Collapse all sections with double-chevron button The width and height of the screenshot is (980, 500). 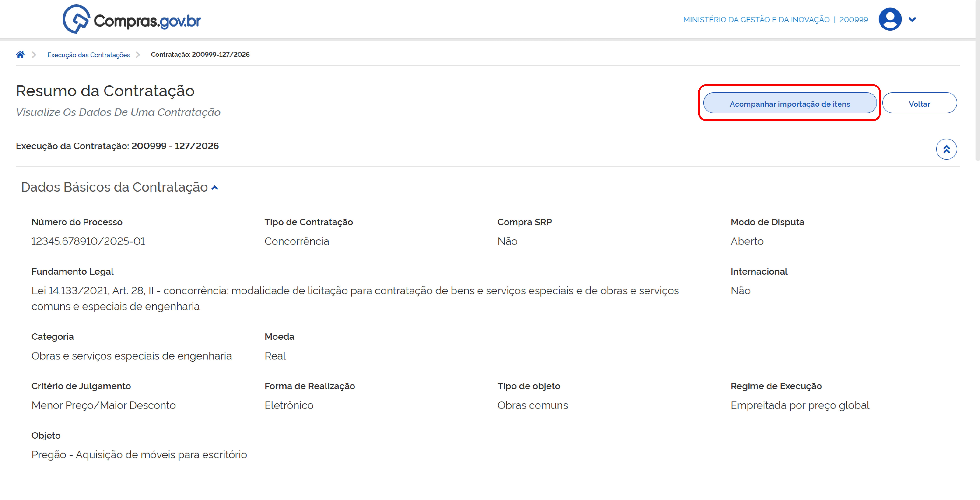click(946, 149)
